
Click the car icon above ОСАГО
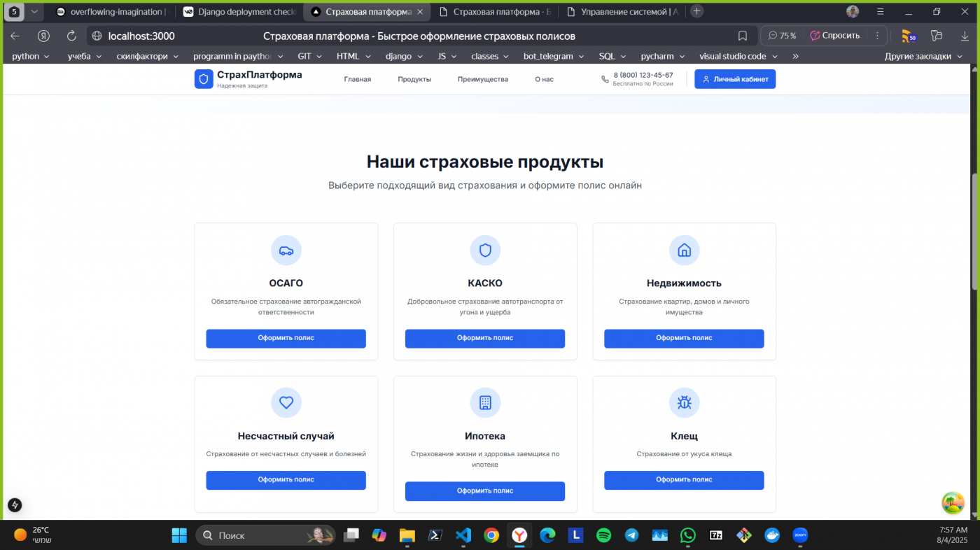(286, 251)
